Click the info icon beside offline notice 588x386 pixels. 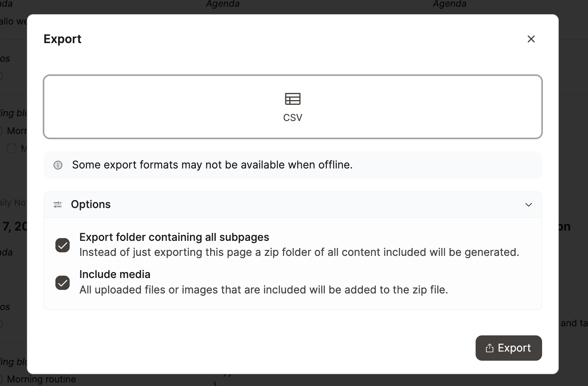(x=58, y=165)
